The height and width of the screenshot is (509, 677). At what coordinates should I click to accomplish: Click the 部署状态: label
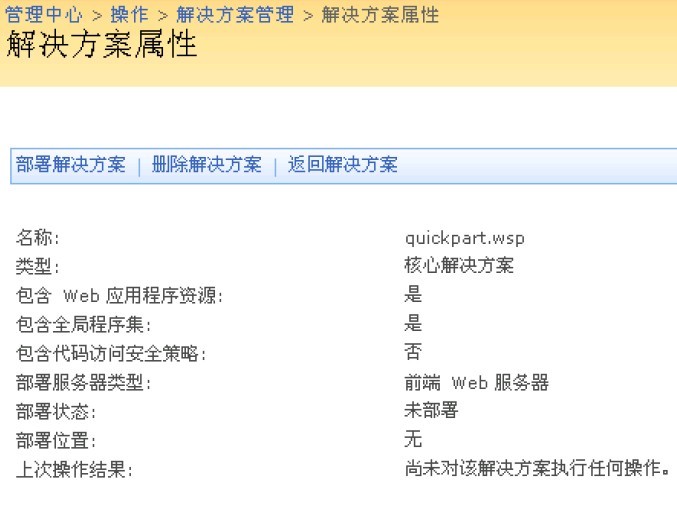[56, 411]
